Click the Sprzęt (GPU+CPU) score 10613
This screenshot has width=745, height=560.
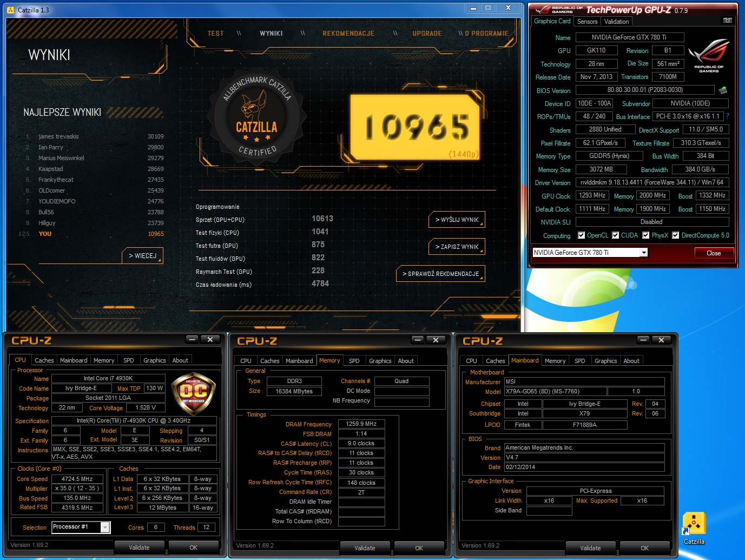click(322, 219)
